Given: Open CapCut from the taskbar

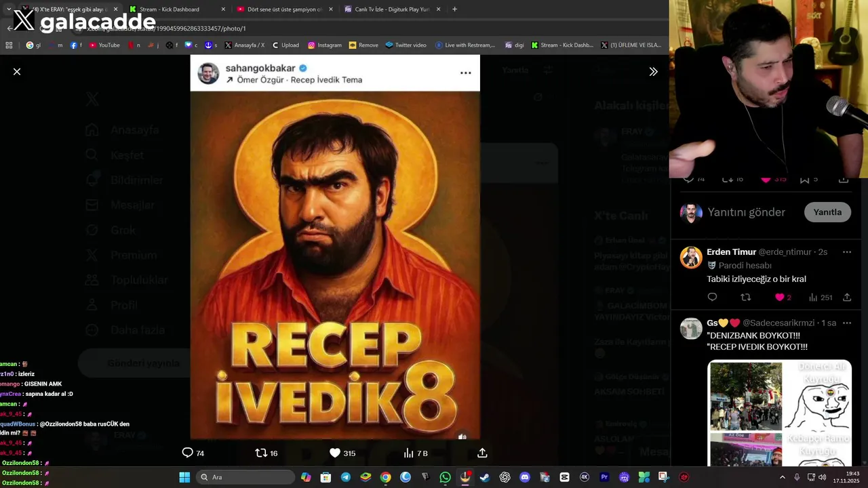Looking at the screenshot, I should [x=564, y=477].
